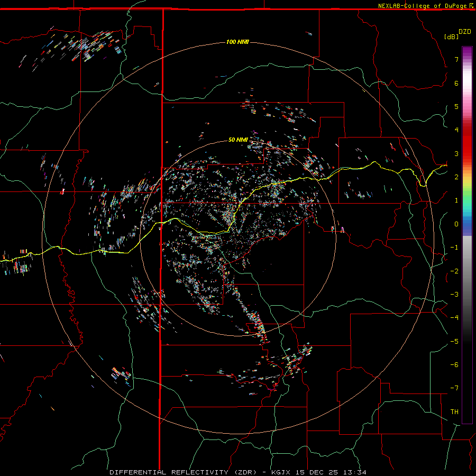
Task: Click the purple top of the color bar
Action: pos(467,52)
